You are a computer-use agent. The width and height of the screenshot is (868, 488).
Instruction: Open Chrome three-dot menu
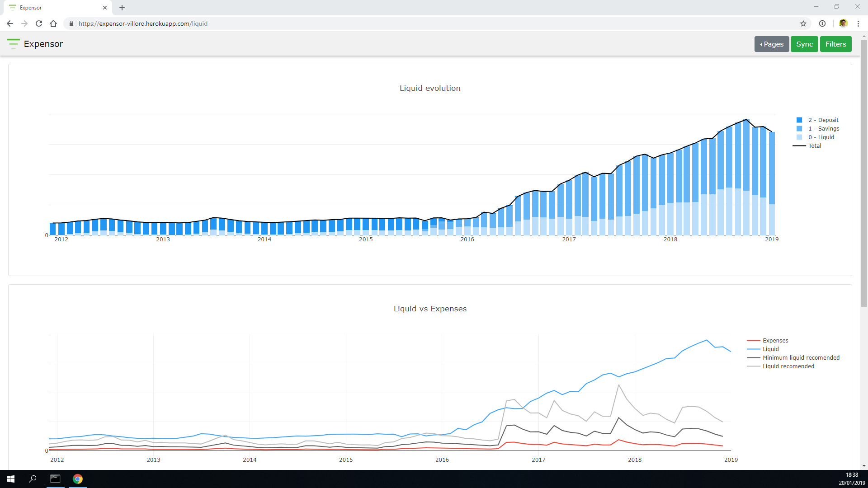(x=858, y=23)
